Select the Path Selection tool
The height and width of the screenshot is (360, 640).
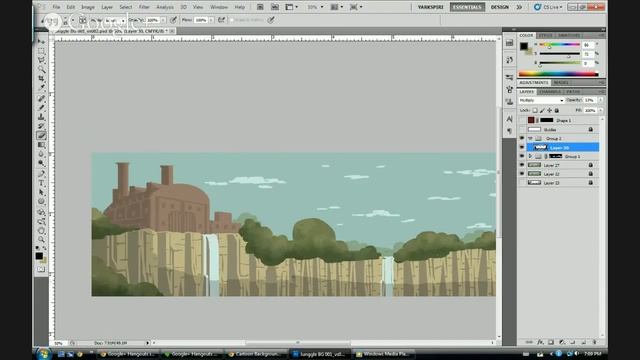click(x=41, y=192)
